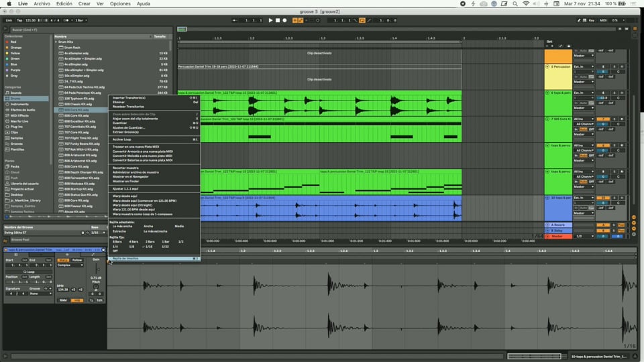Toggle the Groove Pool show/hide button
The height and width of the screenshot is (362, 644).
tap(5, 241)
